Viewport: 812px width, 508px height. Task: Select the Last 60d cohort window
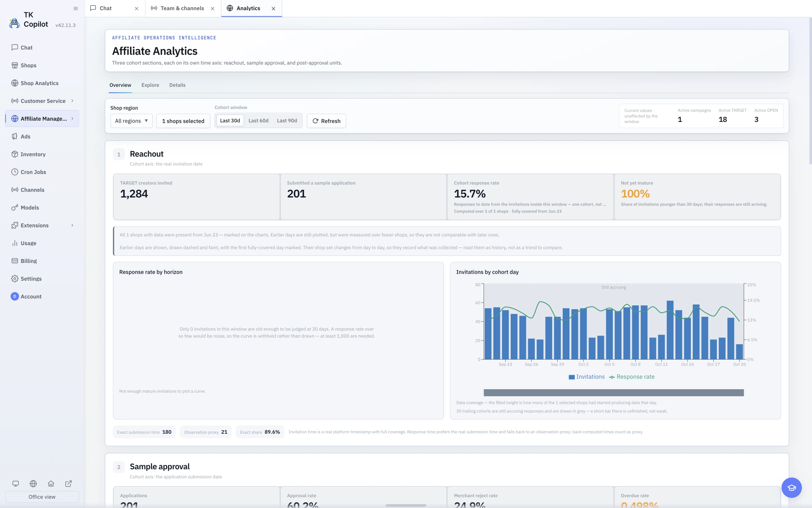259,121
